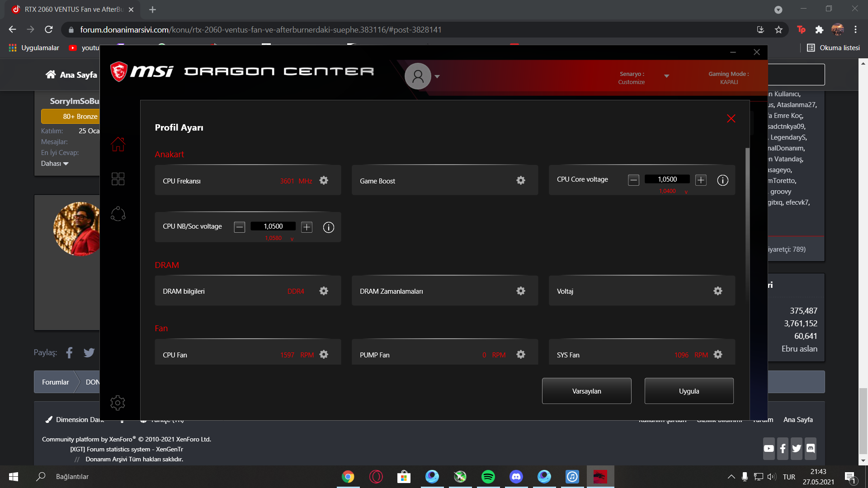
Task: Open SYS Fan settings gear
Action: [x=718, y=355]
